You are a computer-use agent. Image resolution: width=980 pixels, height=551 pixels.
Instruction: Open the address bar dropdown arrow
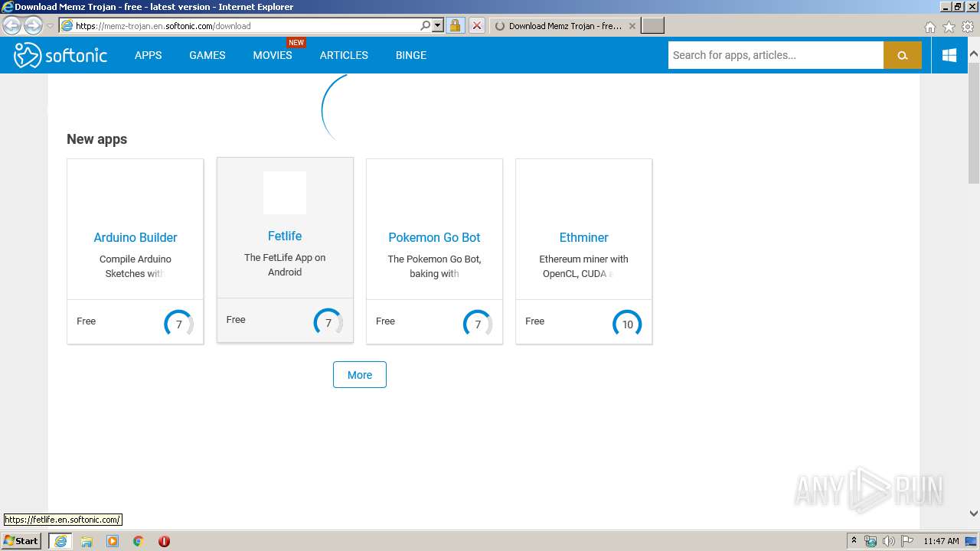(x=438, y=25)
